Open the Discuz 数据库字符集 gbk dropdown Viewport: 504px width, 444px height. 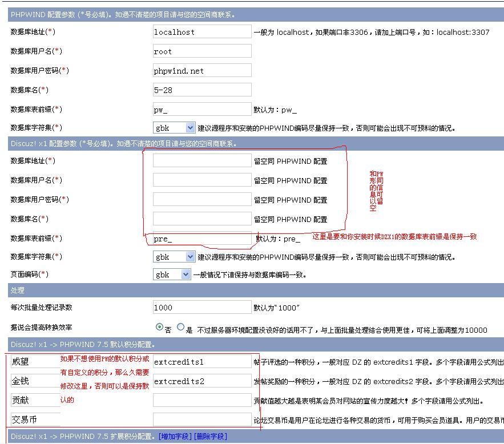pos(174,257)
